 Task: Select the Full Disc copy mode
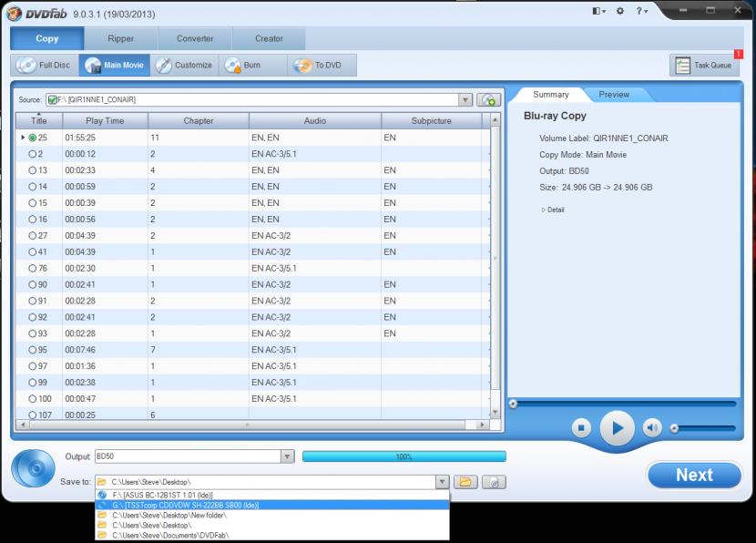tap(45, 65)
